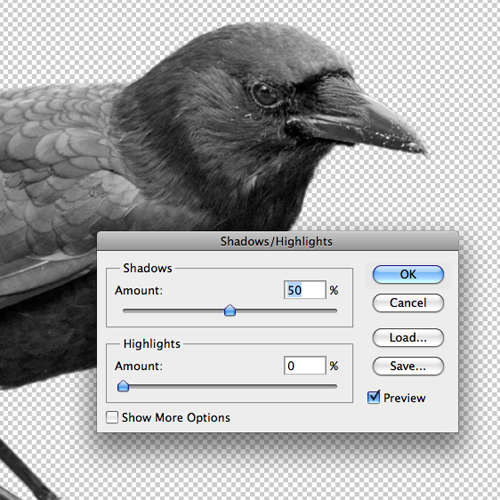Enable the Show More Options checkbox
The height and width of the screenshot is (500, 500).
pos(112,417)
